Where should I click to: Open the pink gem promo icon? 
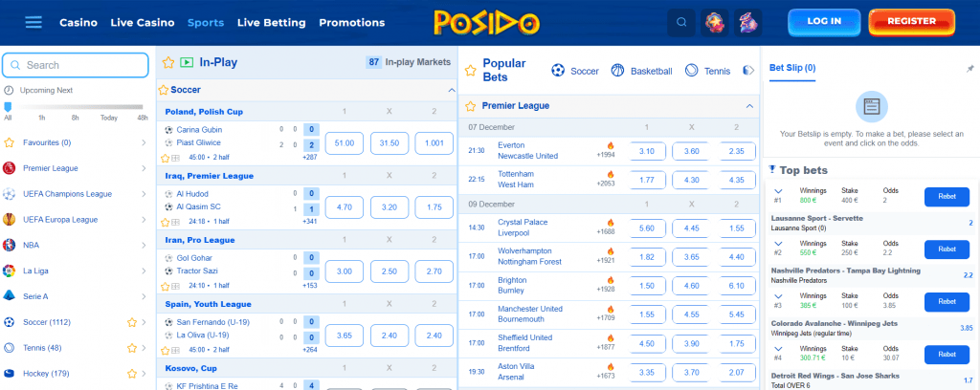tap(714, 23)
